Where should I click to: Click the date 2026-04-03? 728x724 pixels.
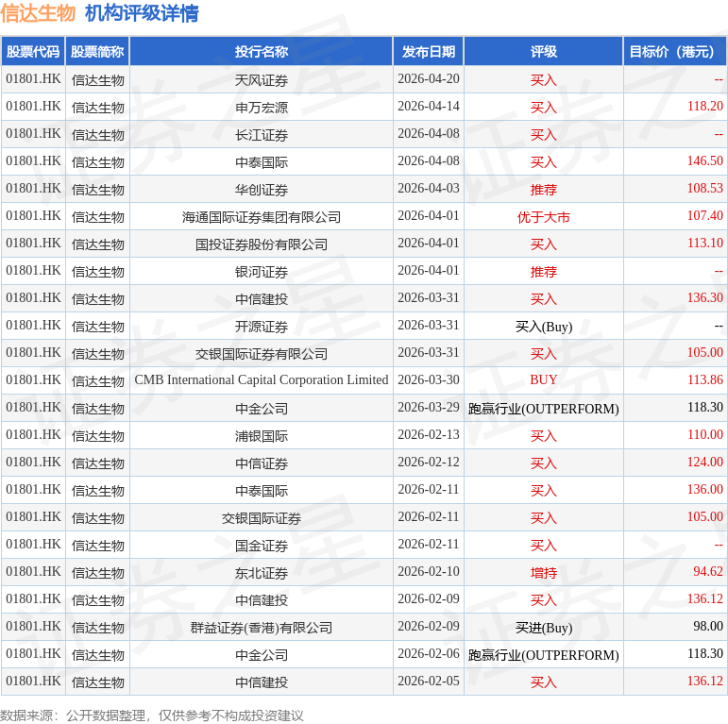click(x=429, y=189)
